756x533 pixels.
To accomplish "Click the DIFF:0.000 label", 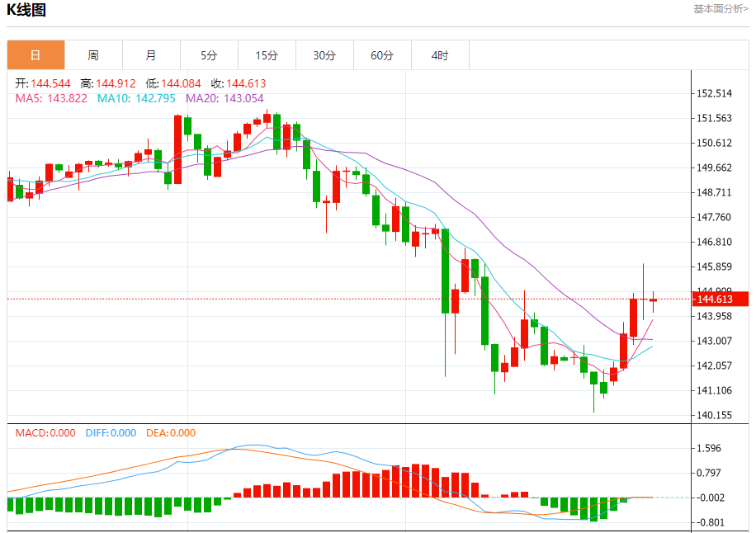I will coord(111,433).
